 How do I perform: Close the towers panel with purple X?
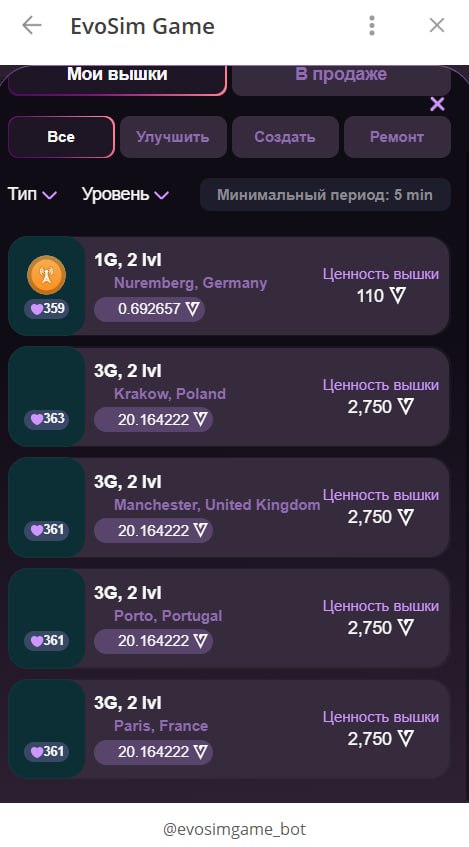pyautogui.click(x=437, y=104)
